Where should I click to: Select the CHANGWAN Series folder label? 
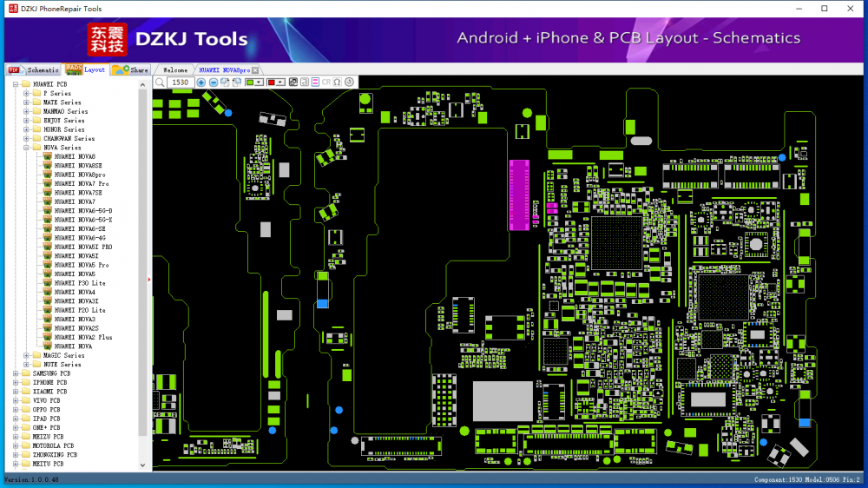69,138
